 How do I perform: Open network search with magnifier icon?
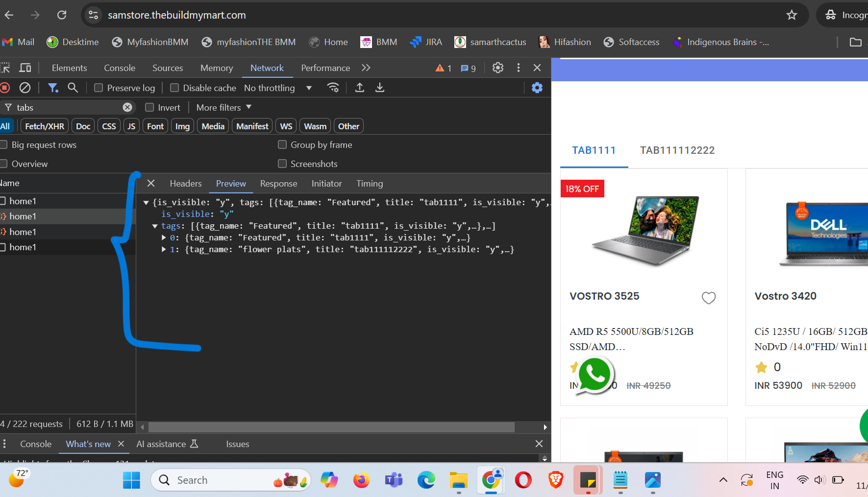(x=73, y=88)
